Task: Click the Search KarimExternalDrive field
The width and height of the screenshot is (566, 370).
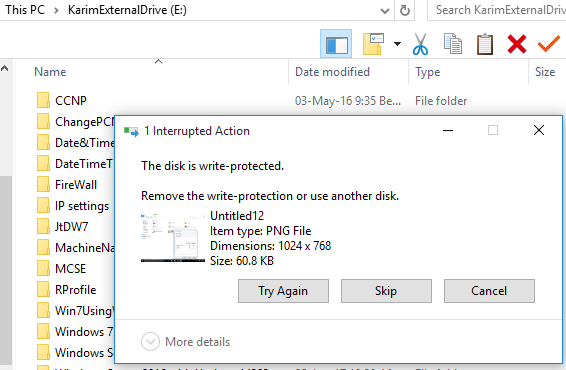Action: (497, 10)
